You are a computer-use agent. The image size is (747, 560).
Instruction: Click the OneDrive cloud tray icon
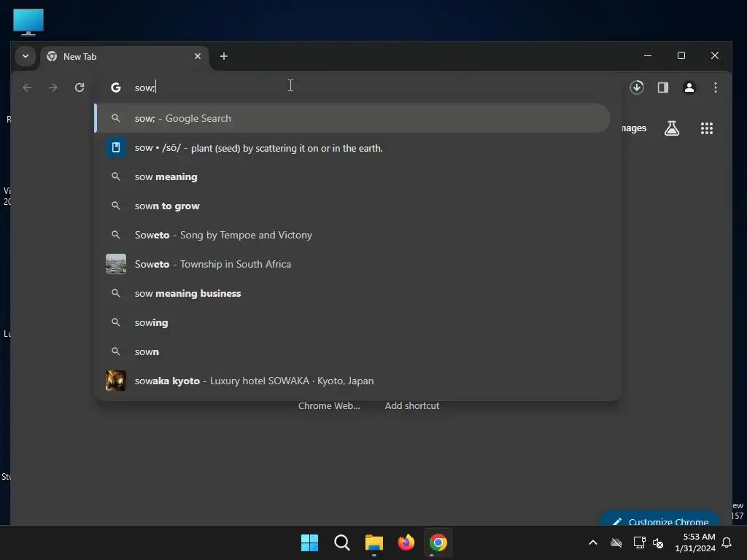(x=616, y=542)
